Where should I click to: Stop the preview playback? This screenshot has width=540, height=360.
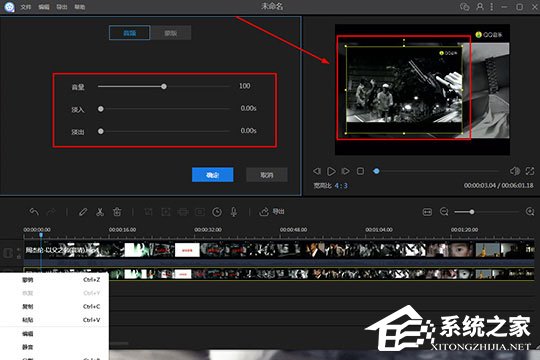point(360,171)
